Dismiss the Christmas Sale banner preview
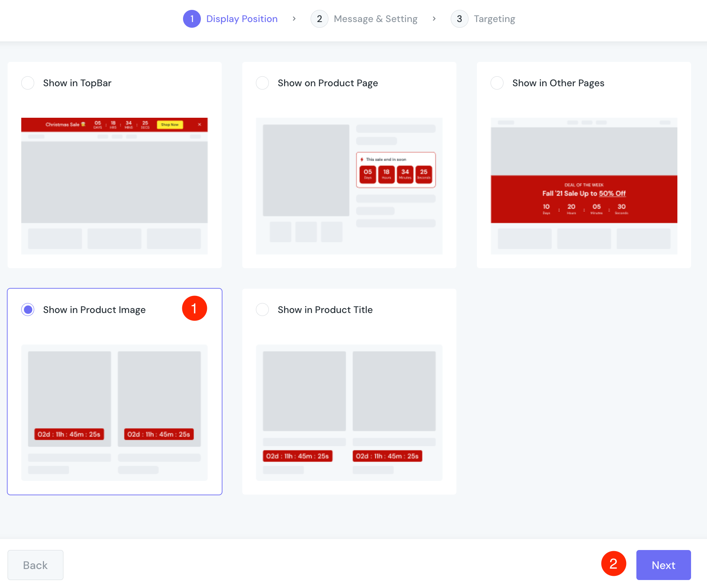Image resolution: width=707 pixels, height=588 pixels. (200, 124)
